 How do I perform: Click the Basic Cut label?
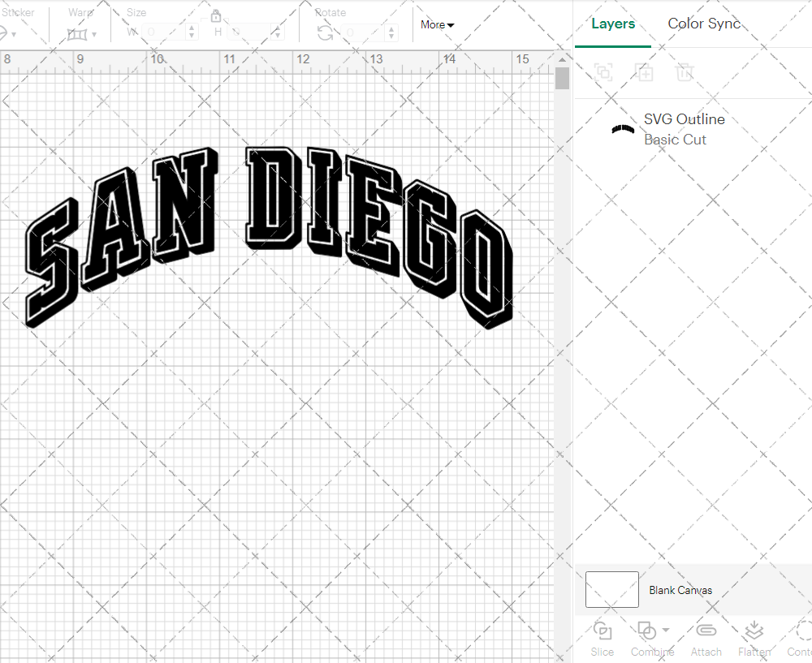pos(675,140)
